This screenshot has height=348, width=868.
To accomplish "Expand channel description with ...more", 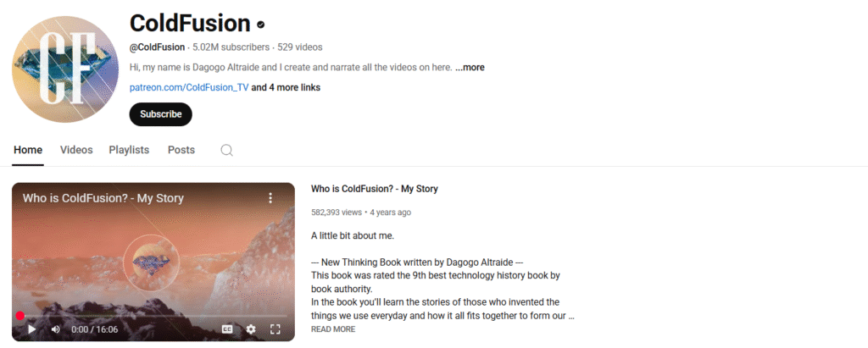I will pyautogui.click(x=470, y=67).
